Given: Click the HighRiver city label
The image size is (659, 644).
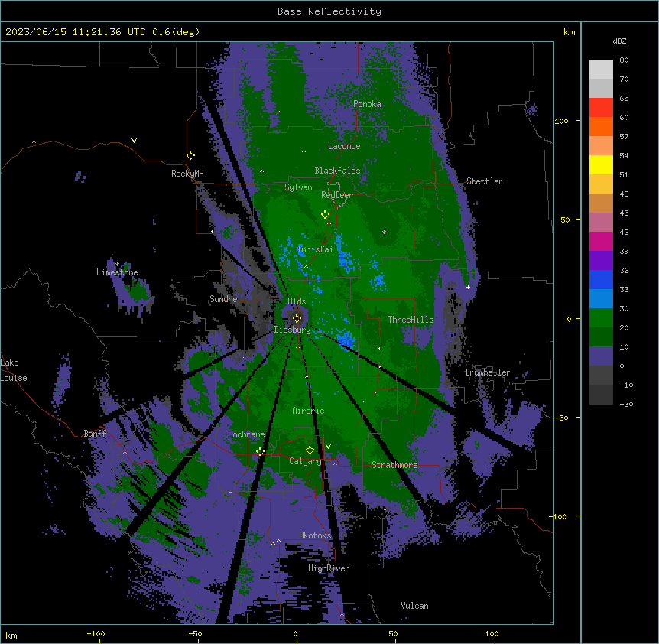Looking at the screenshot, I should (329, 568).
